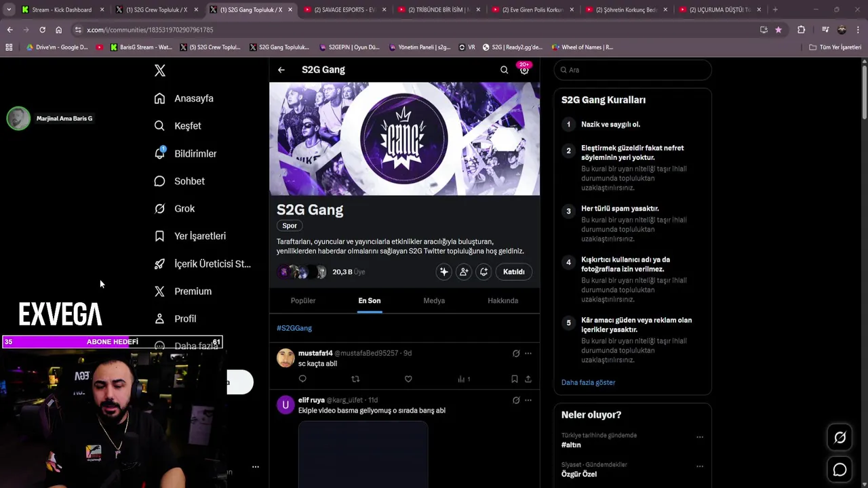This screenshot has height=488, width=868.
Task: Open Özgür Özel trending topic
Action: point(579,474)
